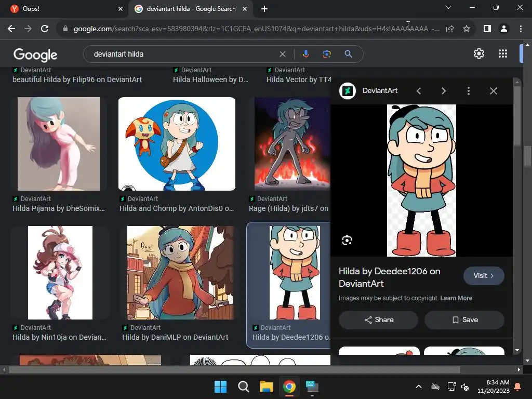
Task: Click the DeviantArt logo in the preview header
Action: (348, 90)
